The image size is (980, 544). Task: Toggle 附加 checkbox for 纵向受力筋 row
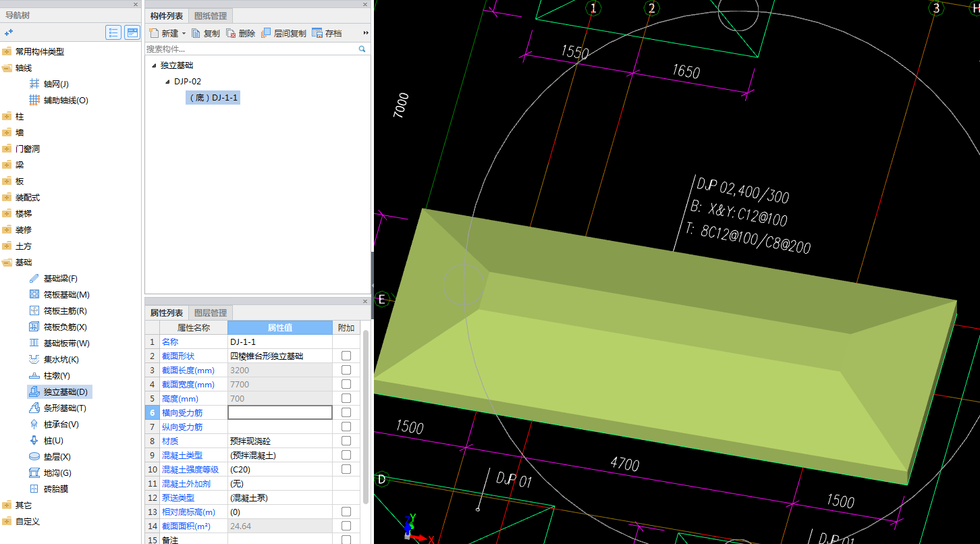pyautogui.click(x=346, y=427)
